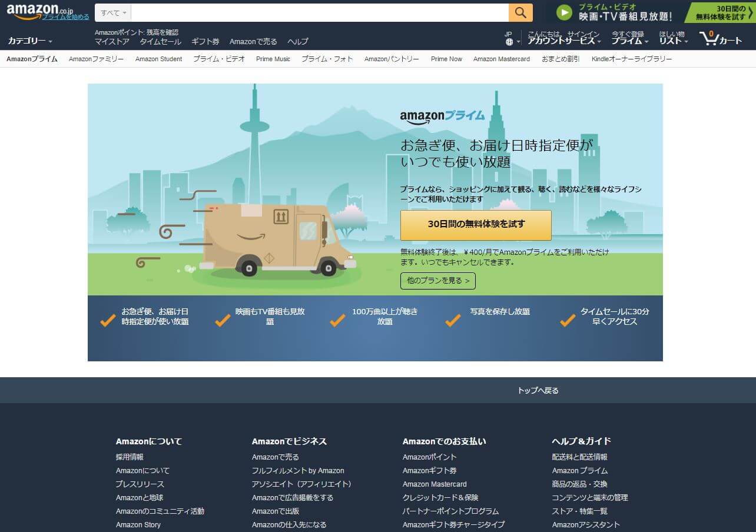Open タイムセール in navigation
This screenshot has width=756, height=532.
[x=160, y=41]
